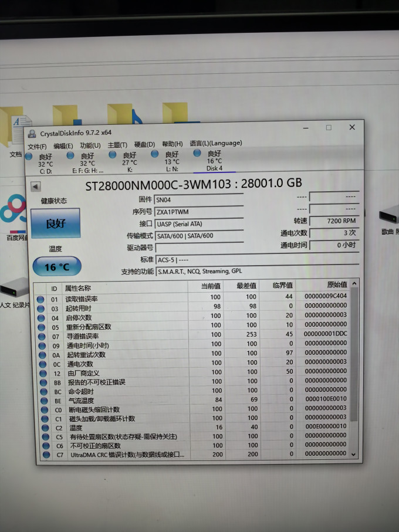The width and height of the screenshot is (399, 532).
Task: Click the 序列号 field ZXA1PTWM
Action: [x=199, y=212]
